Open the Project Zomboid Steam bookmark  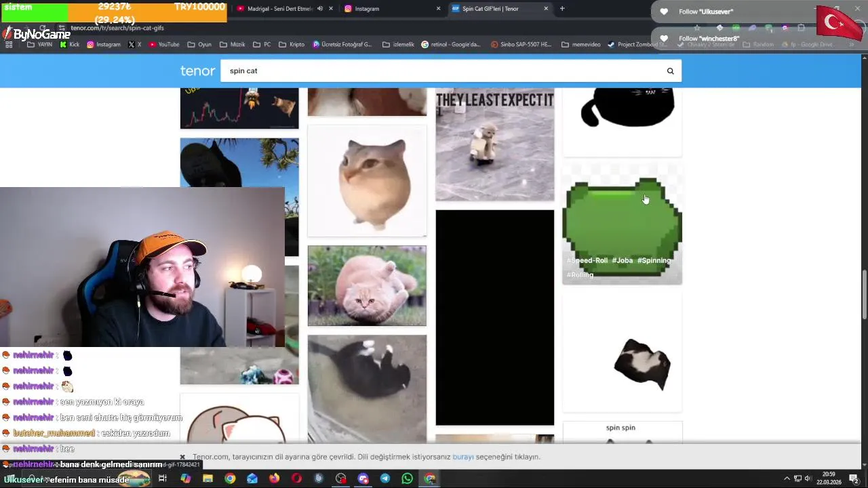[x=637, y=45]
